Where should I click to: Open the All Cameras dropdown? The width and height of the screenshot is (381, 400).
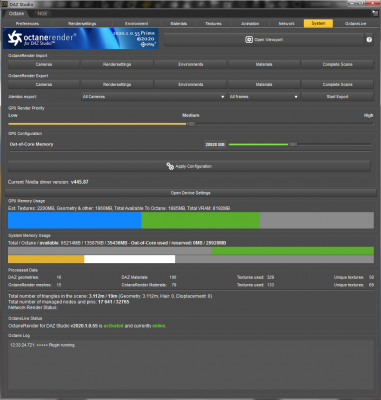point(153,97)
